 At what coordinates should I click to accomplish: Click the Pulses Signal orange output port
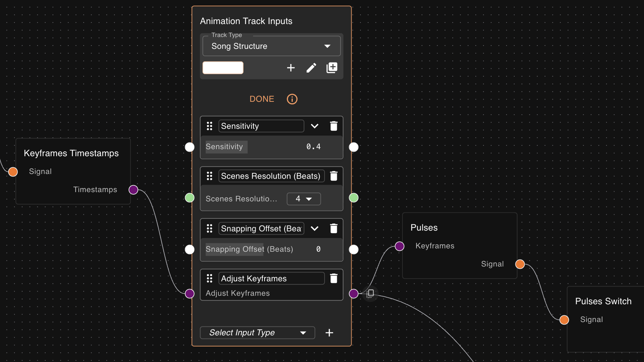pyautogui.click(x=520, y=264)
